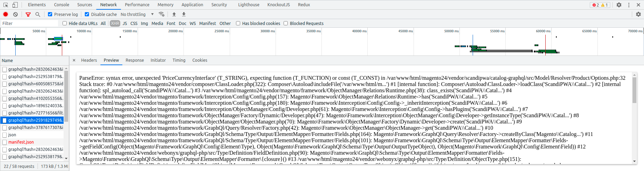This screenshot has height=171, width=644.
Task: Open the No throttling dropdown
Action: click(x=137, y=14)
